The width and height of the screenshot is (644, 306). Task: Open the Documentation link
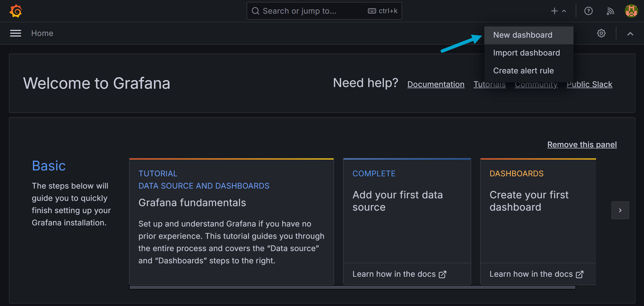point(436,84)
